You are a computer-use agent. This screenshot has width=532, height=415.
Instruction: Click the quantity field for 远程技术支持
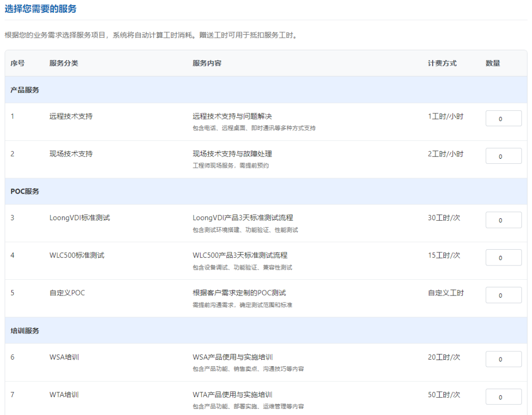503,118
